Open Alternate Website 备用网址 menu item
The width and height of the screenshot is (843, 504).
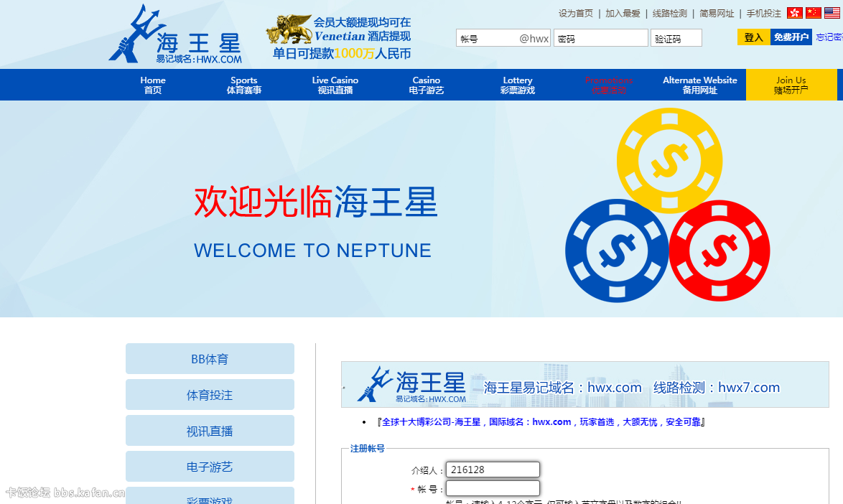pyautogui.click(x=699, y=85)
